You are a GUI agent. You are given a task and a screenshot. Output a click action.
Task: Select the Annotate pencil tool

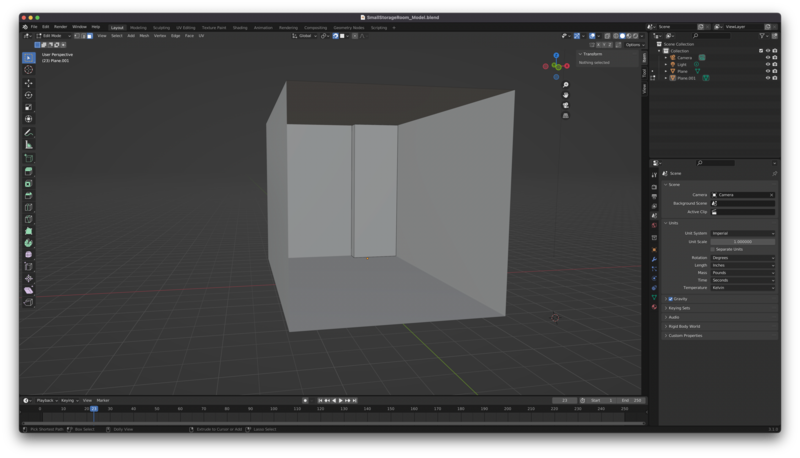[28, 132]
